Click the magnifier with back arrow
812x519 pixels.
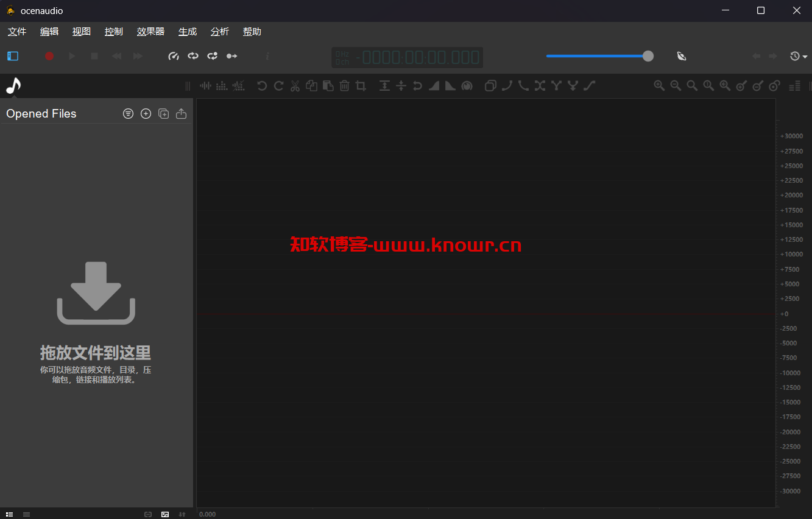point(725,86)
